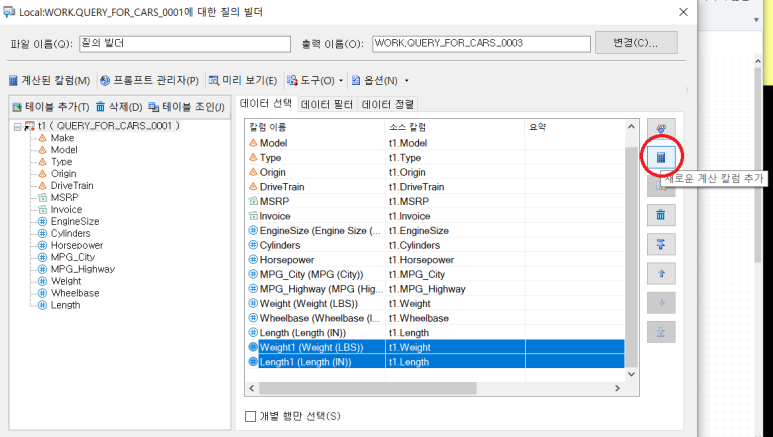This screenshot has height=437, width=773.
Task: Select the Origin row in the column list
Action: click(x=435, y=172)
